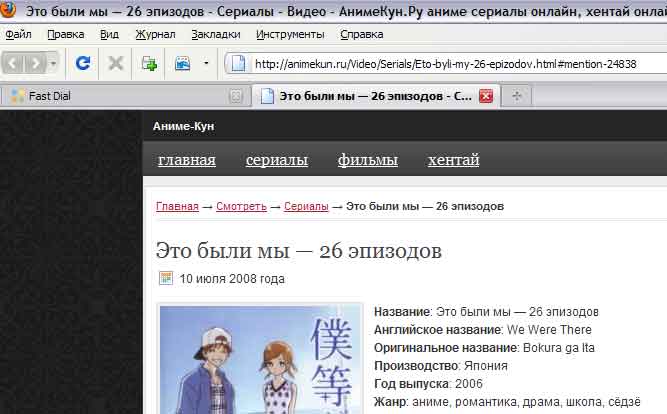Open фильмы in site navigation
The image size is (667, 414).
[x=368, y=160]
